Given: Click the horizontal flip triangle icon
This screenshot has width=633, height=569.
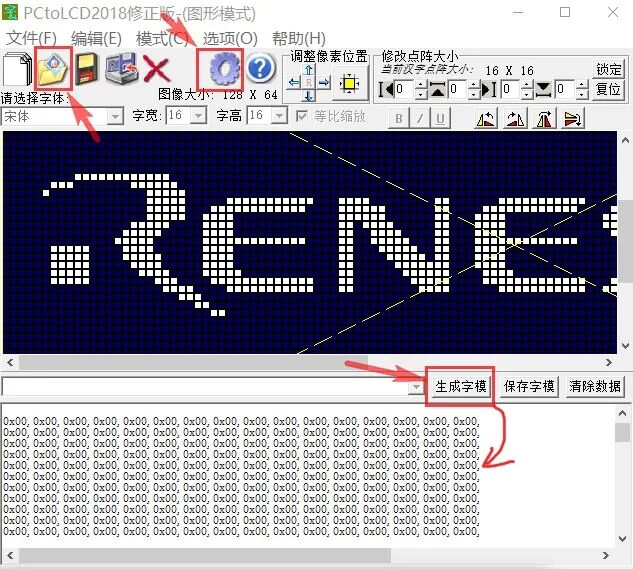Looking at the screenshot, I should click(x=544, y=118).
